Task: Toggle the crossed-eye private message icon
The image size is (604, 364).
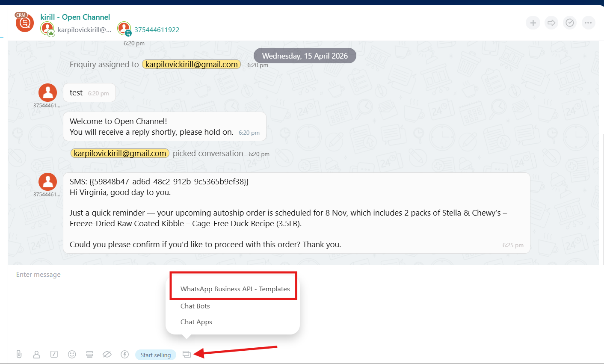Action: (x=107, y=354)
